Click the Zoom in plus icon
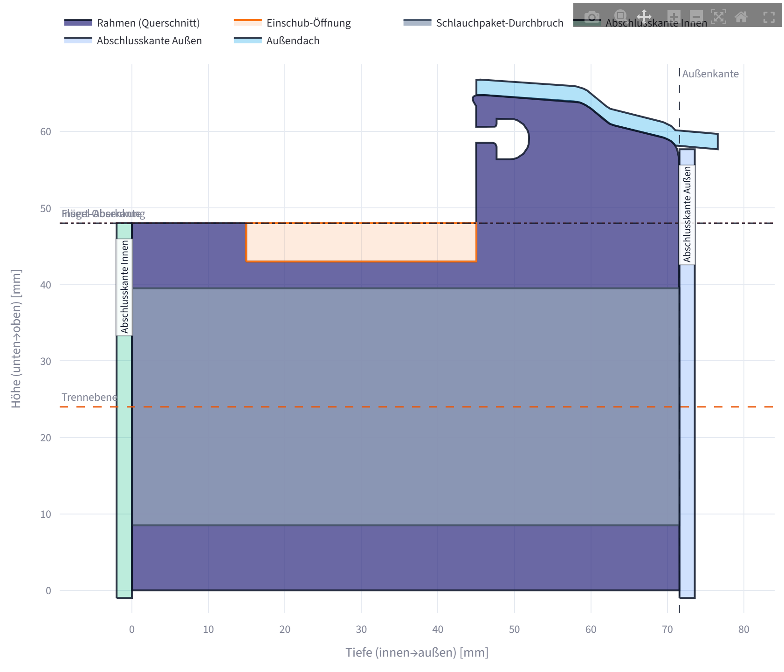 pyautogui.click(x=674, y=17)
